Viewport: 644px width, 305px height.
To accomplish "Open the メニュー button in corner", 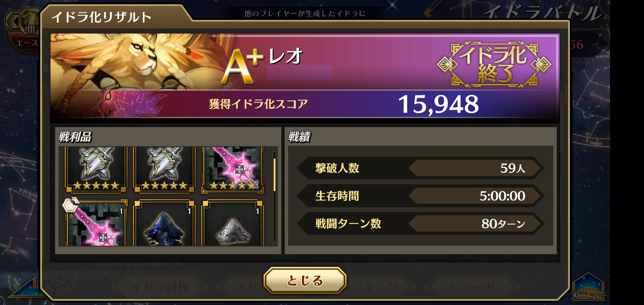I will click(x=588, y=288).
